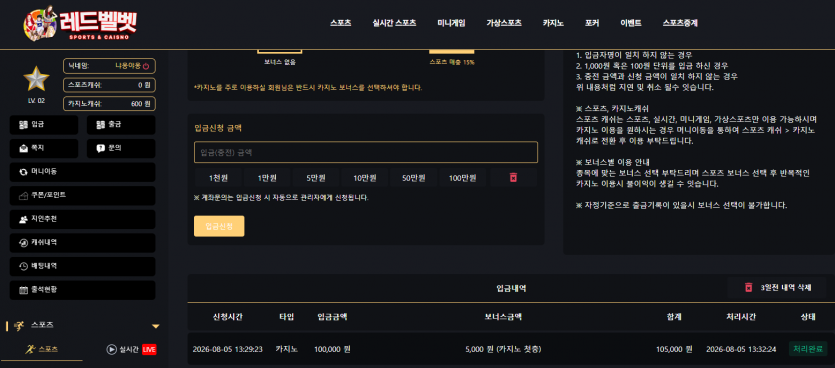Open 문의 inquiry with chat icon
This screenshot has height=368, width=835.
121,149
